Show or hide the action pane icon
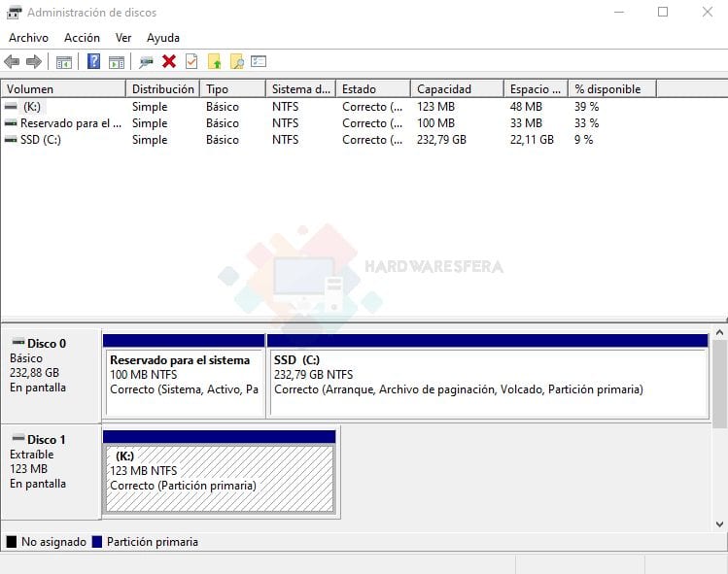Image resolution: width=728 pixels, height=574 pixels. point(117,62)
